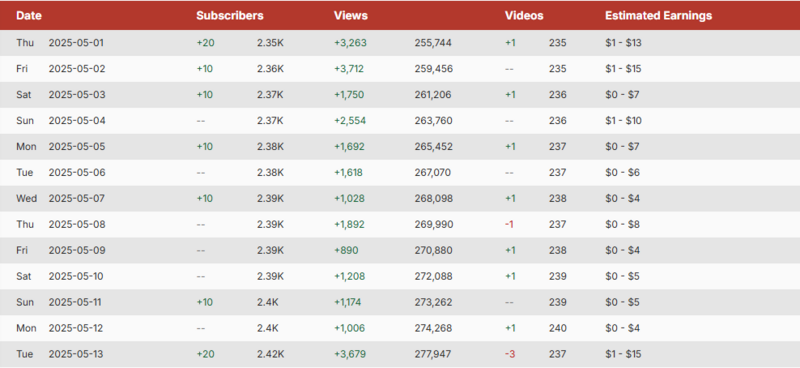Click the 2.4K subscribers on 2025-05-11
The width and height of the screenshot is (800, 368).
click(x=268, y=302)
